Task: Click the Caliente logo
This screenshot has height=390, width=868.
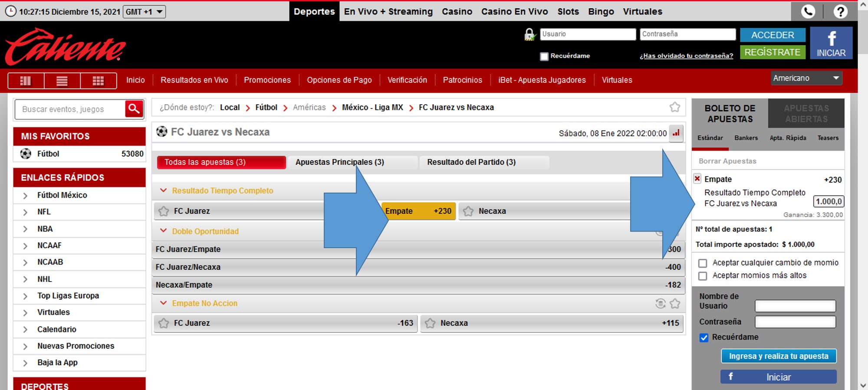Action: click(65, 47)
